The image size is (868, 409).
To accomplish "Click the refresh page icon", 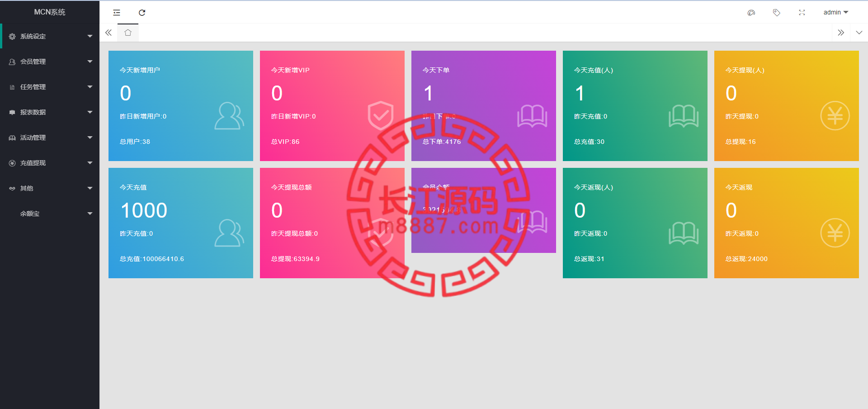I will coord(142,13).
